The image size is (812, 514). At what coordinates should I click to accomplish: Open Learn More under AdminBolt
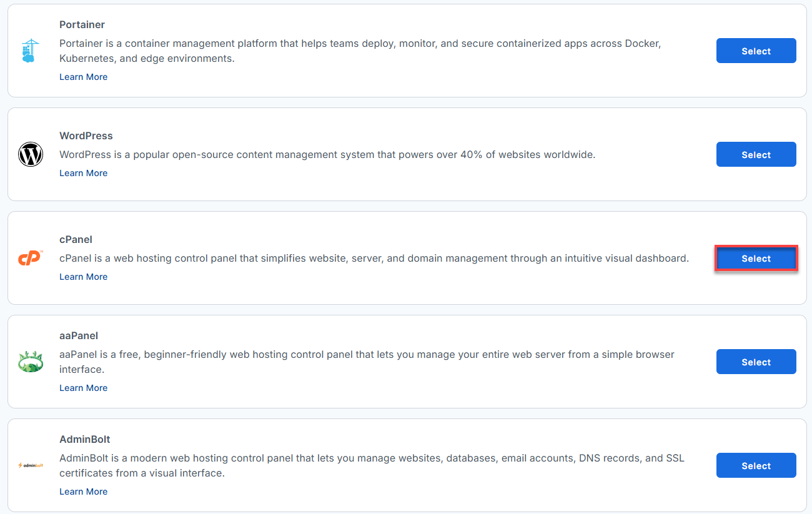coord(83,492)
